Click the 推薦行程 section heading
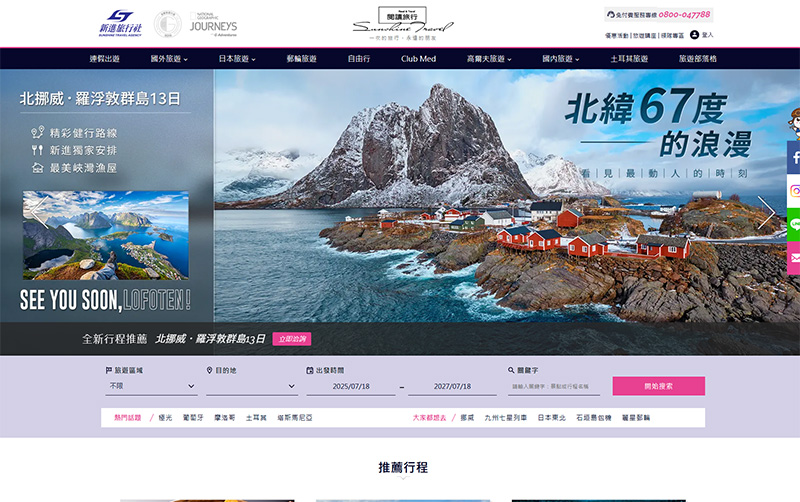 click(x=403, y=467)
